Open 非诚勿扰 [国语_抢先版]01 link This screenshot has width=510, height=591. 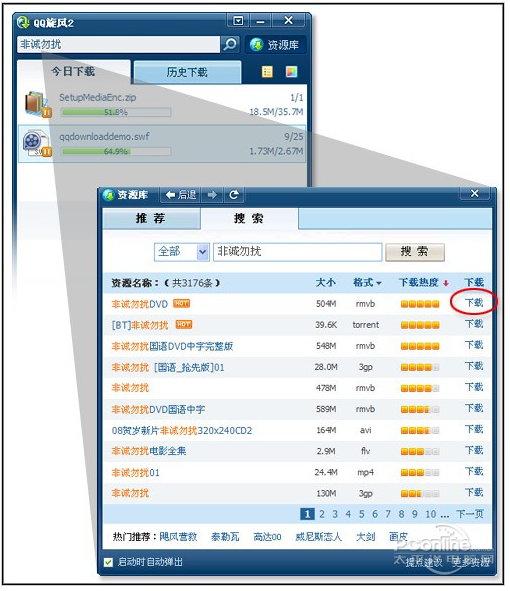click(x=168, y=367)
